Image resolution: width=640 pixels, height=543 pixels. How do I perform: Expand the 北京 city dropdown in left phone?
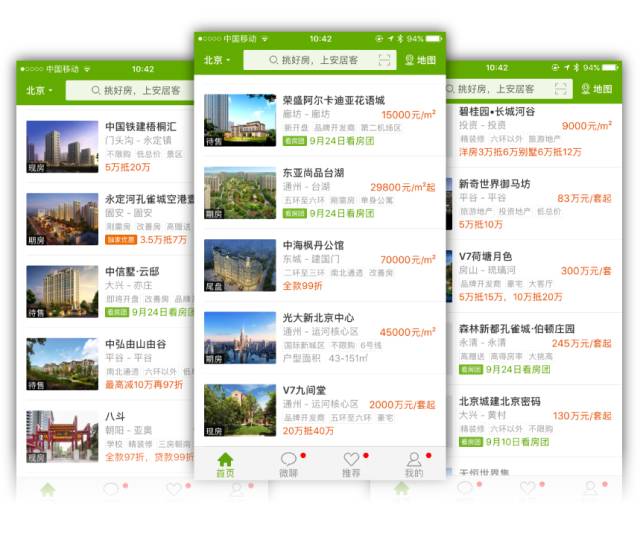click(39, 90)
